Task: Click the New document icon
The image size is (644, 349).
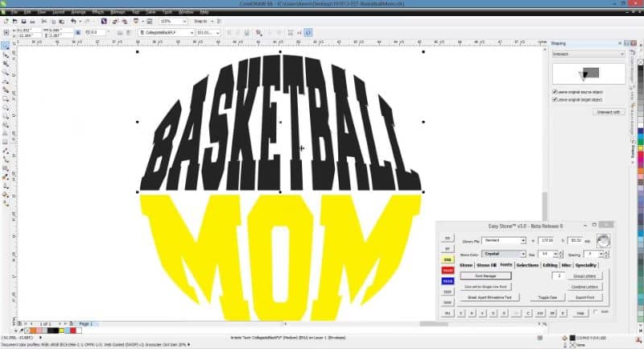Action: pos(6,22)
